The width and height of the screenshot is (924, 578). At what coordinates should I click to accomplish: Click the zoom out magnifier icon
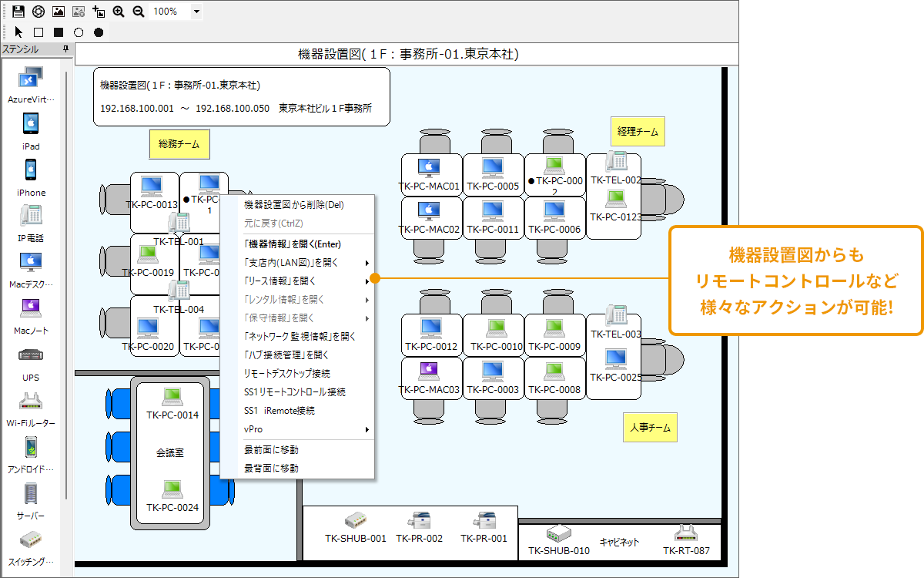click(x=138, y=12)
